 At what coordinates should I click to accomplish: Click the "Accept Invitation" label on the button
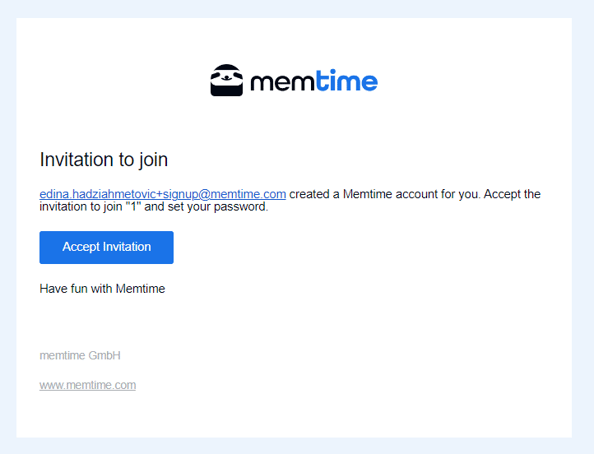click(x=106, y=247)
